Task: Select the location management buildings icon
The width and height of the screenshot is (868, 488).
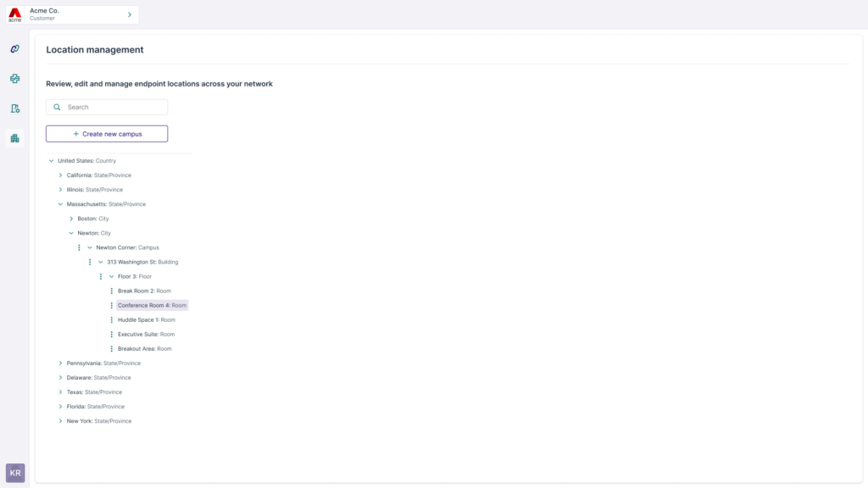Action: (14, 138)
